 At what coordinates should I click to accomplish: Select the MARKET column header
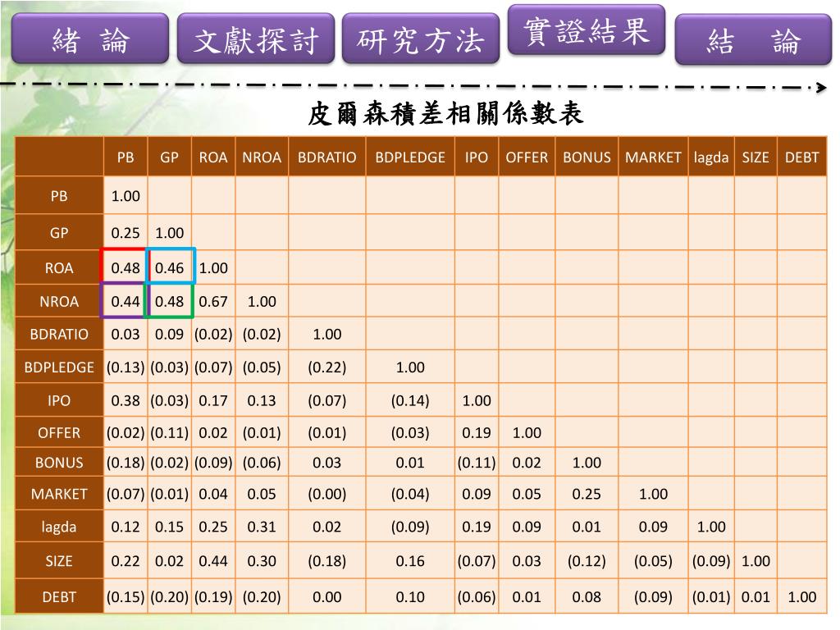click(653, 157)
